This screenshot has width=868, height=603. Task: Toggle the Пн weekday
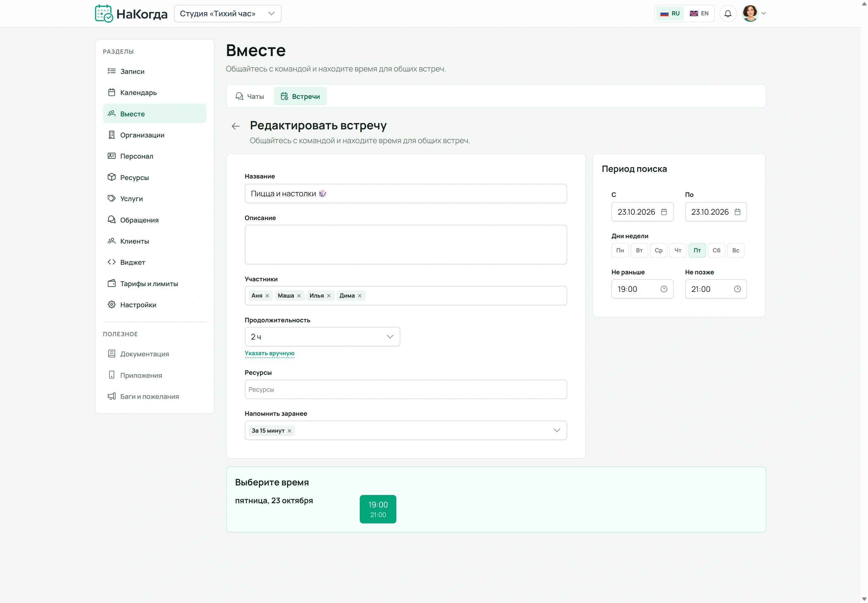coord(620,251)
